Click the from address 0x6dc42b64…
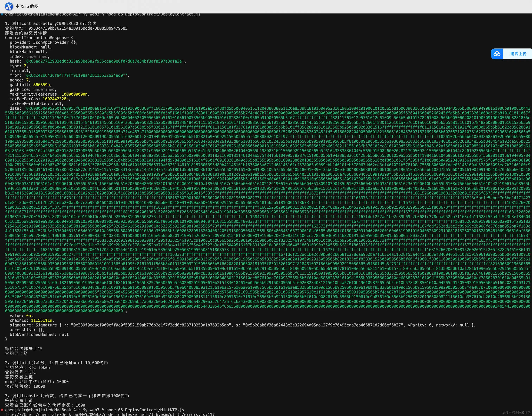The height and width of the screenshot is (416, 532). (76, 75)
